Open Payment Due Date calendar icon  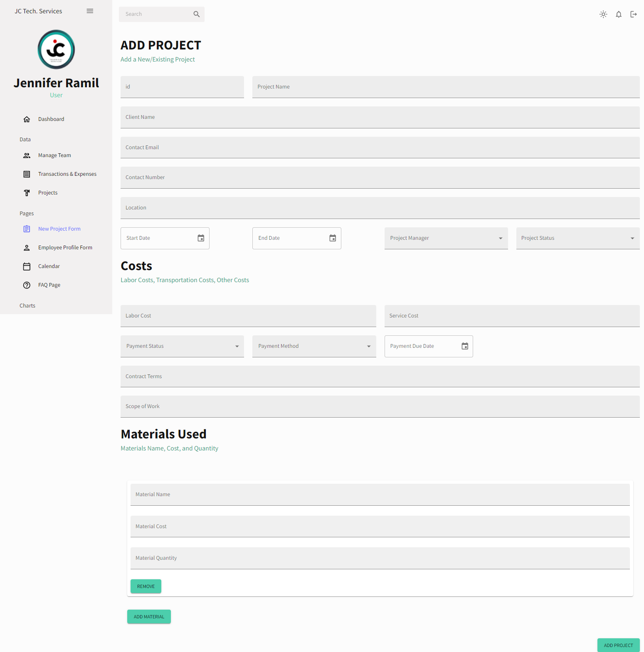coord(465,346)
